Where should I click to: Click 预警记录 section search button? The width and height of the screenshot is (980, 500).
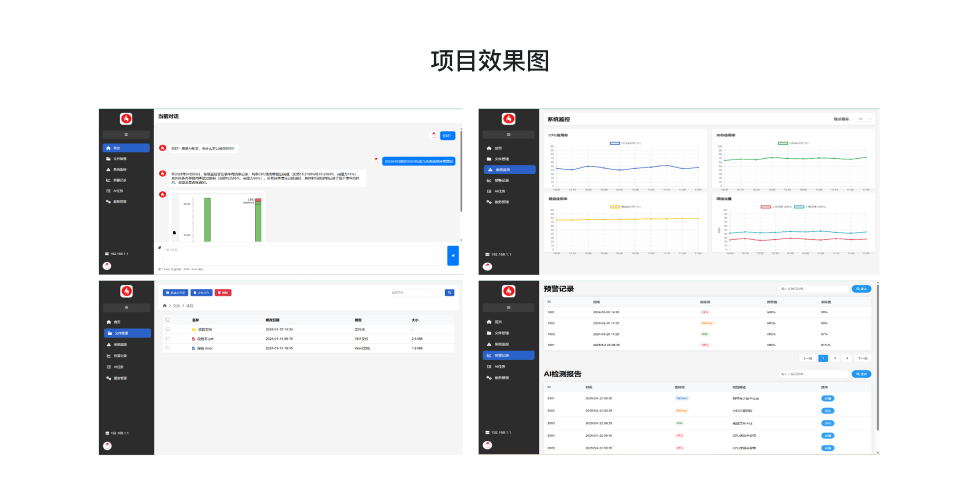(x=861, y=289)
